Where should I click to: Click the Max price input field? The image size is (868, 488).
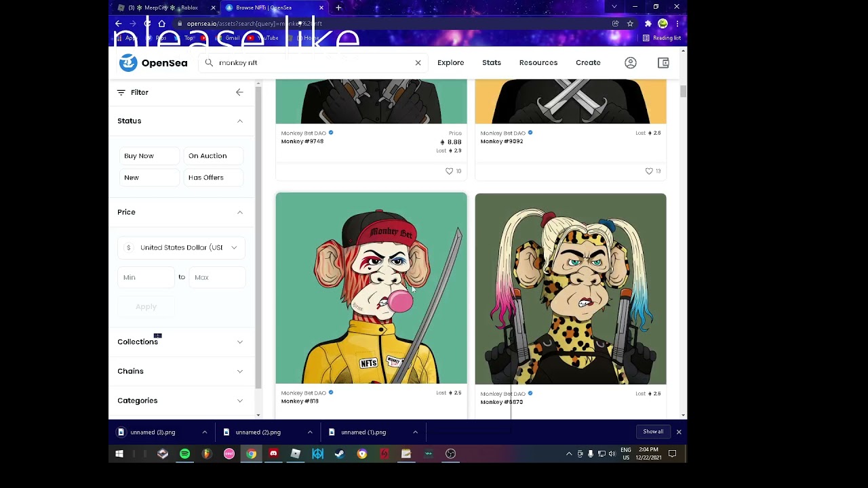click(217, 277)
